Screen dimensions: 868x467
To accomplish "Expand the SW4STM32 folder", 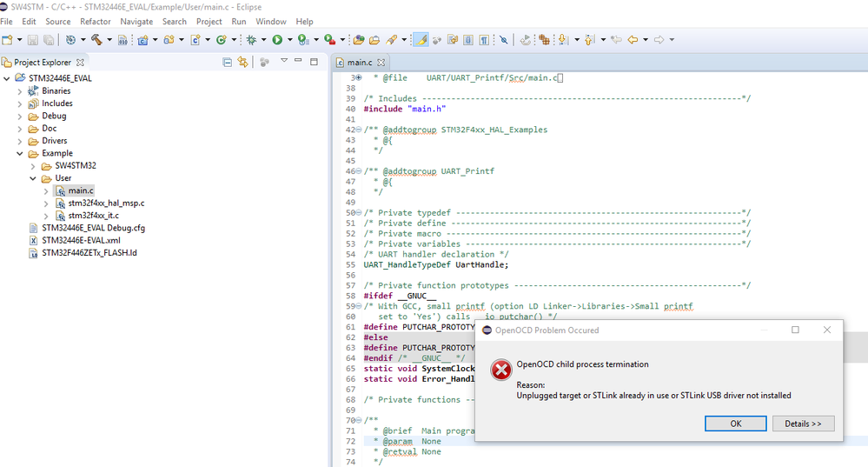I will click(x=33, y=166).
